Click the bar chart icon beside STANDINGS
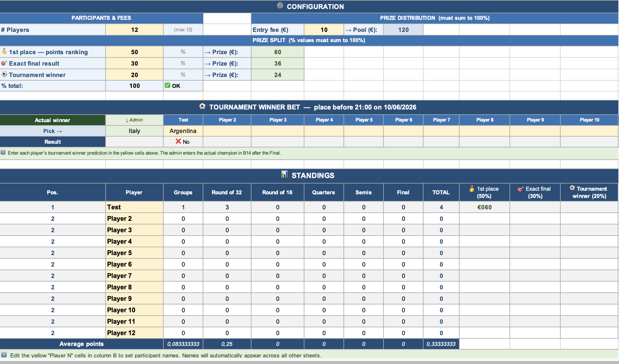This screenshot has height=364, width=619. pyautogui.click(x=284, y=174)
